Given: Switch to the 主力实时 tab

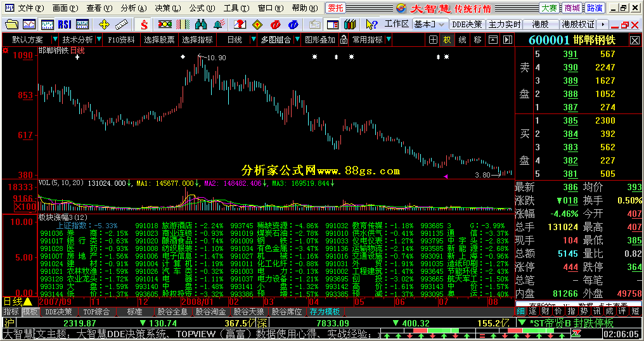Looking at the screenshot, I should point(505,25).
